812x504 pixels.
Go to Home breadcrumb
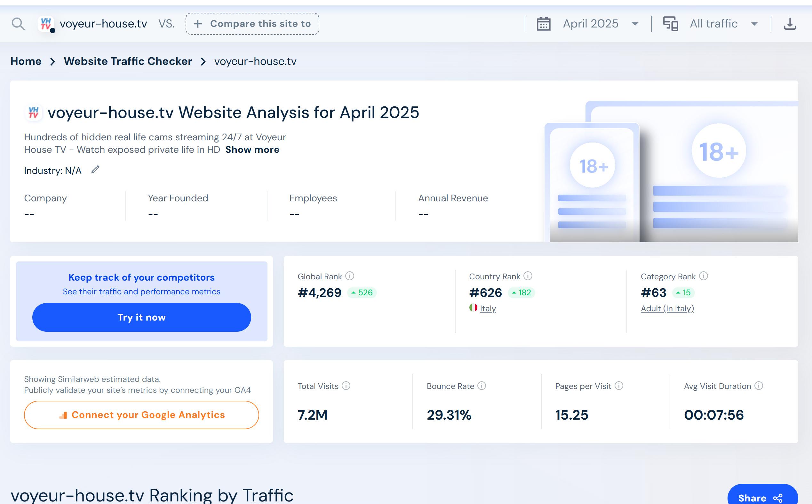pos(26,61)
